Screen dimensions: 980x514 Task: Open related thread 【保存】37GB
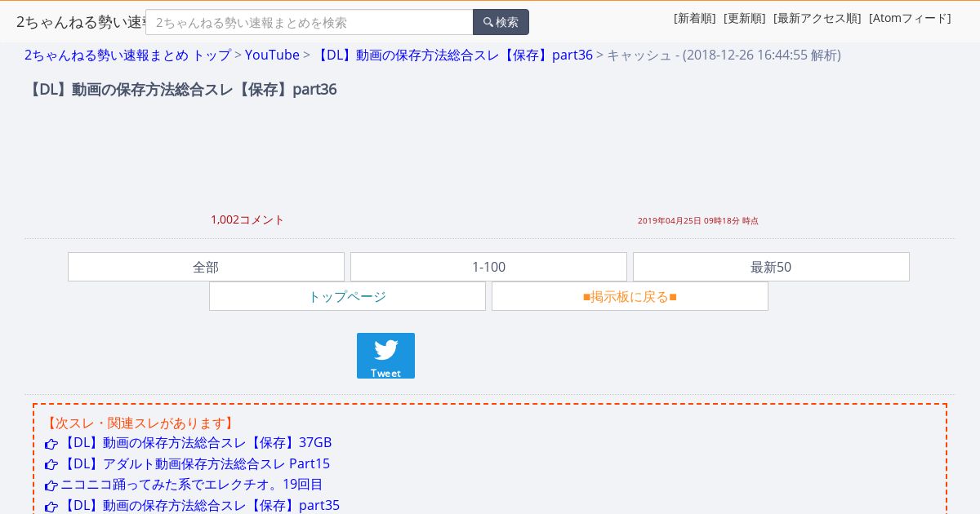(x=196, y=443)
